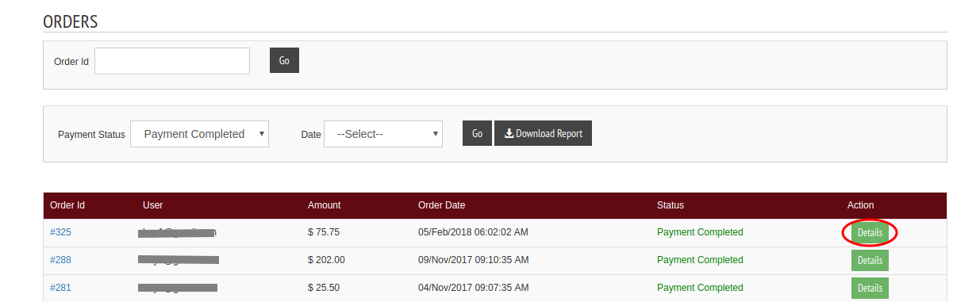Click the User column header
Viewport: 980px width, 302px height.
[x=153, y=205]
